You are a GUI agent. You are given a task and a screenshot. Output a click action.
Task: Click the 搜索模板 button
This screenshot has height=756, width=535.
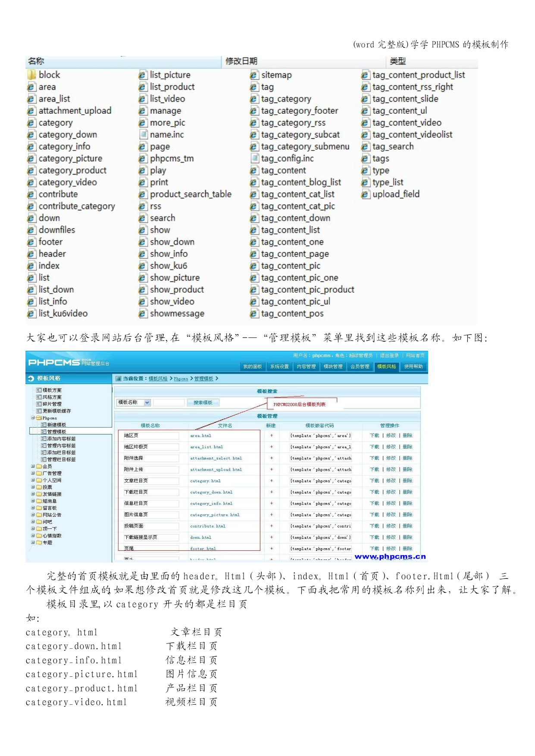point(203,403)
